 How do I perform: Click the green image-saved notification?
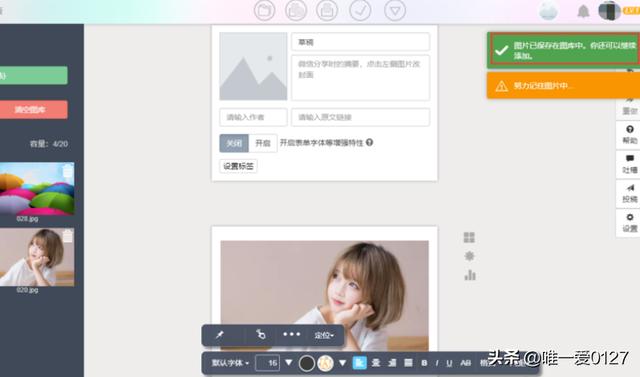coord(563,50)
